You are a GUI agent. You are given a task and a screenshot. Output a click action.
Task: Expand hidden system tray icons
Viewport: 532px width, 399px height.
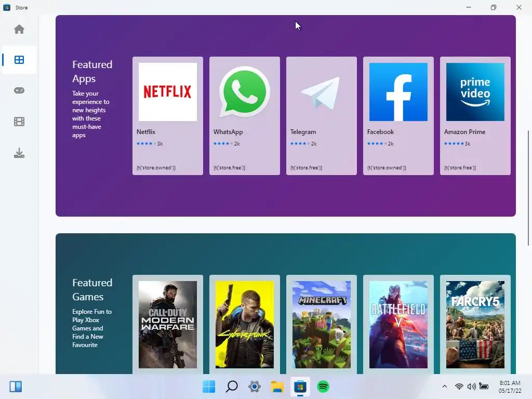coord(445,387)
